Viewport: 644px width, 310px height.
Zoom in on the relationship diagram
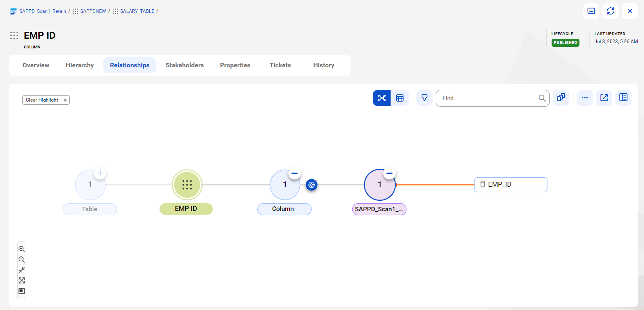pos(22,249)
